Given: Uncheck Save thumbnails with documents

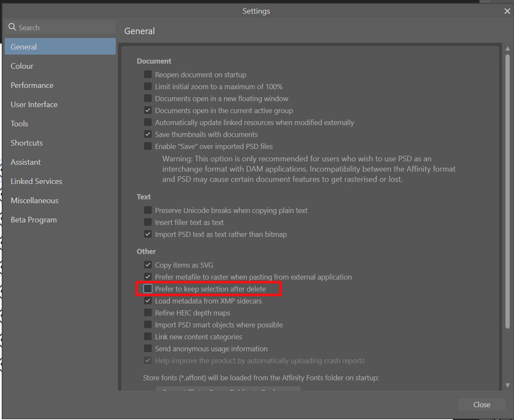Looking at the screenshot, I should tap(147, 134).
